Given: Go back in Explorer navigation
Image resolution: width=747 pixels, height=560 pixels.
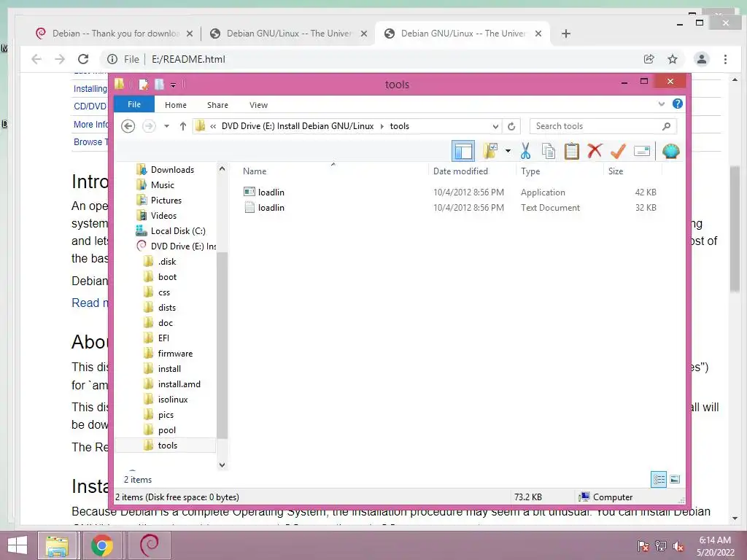Looking at the screenshot, I should click(128, 126).
